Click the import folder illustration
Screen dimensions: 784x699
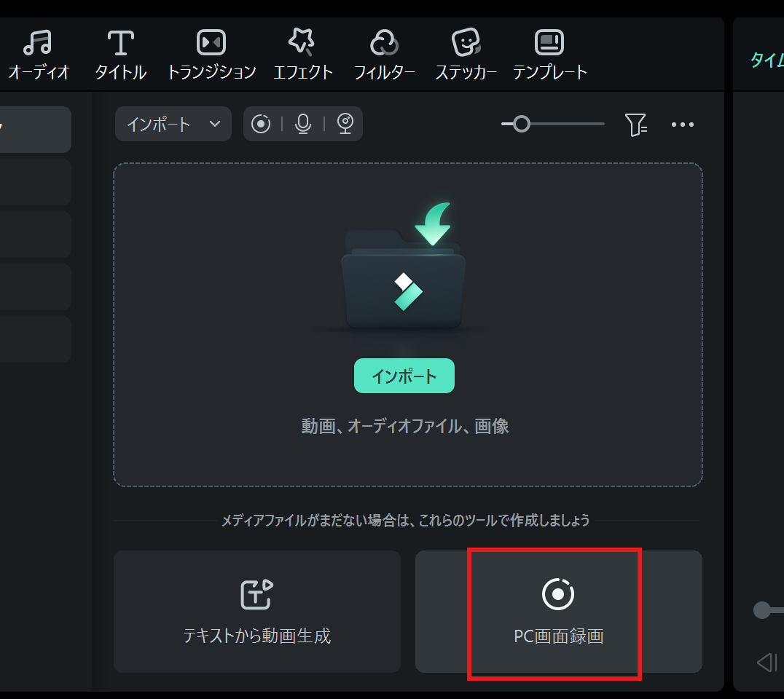(x=404, y=266)
